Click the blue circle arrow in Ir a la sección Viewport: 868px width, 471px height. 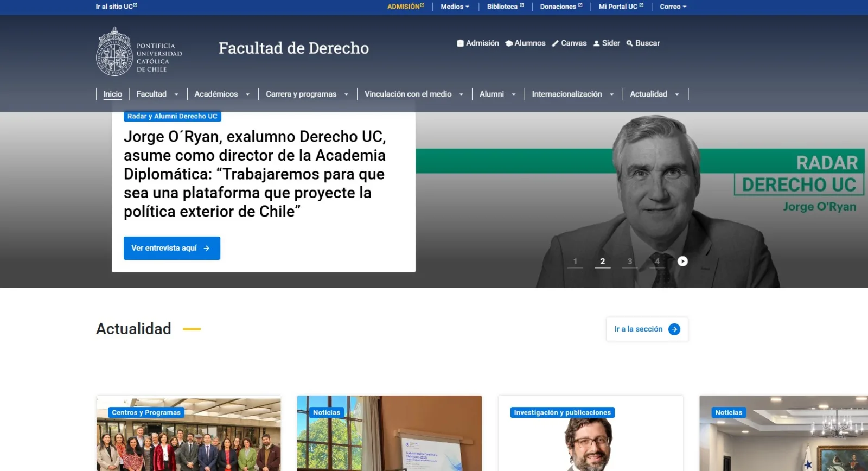[674, 329]
